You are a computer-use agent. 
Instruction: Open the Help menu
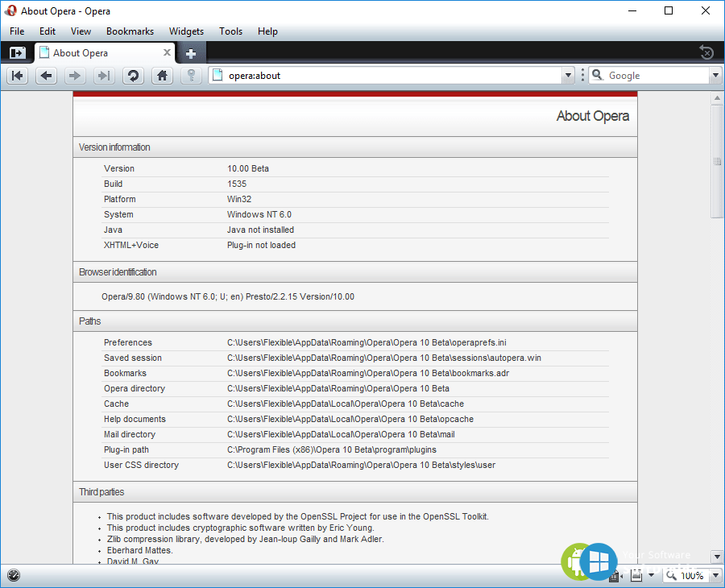pyautogui.click(x=267, y=31)
